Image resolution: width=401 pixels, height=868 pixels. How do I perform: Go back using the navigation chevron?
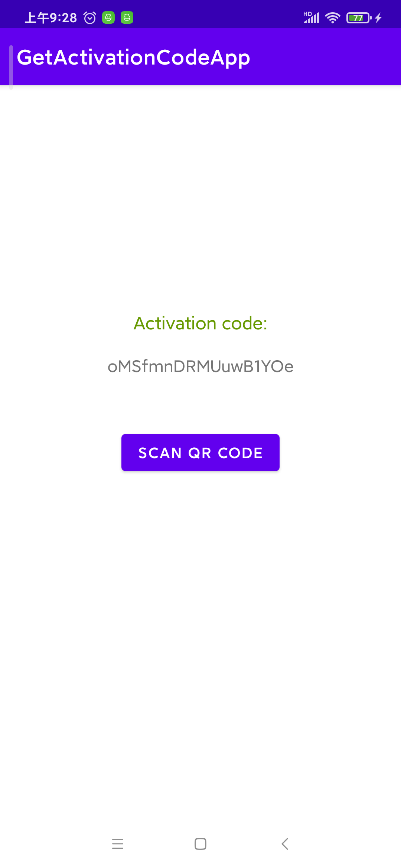pyautogui.click(x=285, y=844)
